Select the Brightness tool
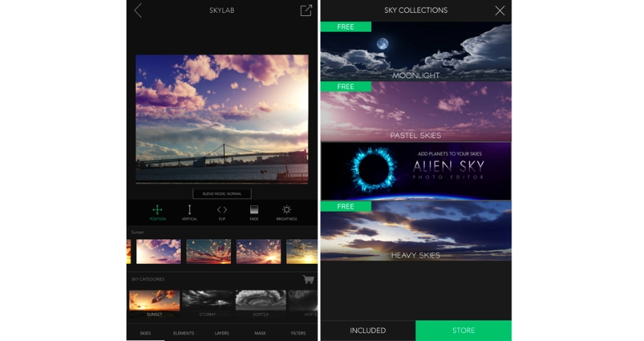Screen dimensions: 644x341 click(286, 211)
